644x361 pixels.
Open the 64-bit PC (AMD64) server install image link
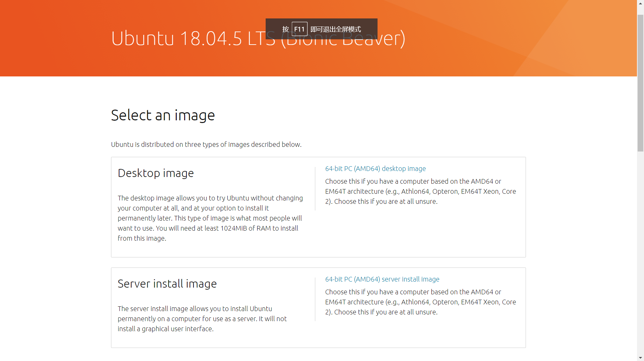tap(382, 279)
